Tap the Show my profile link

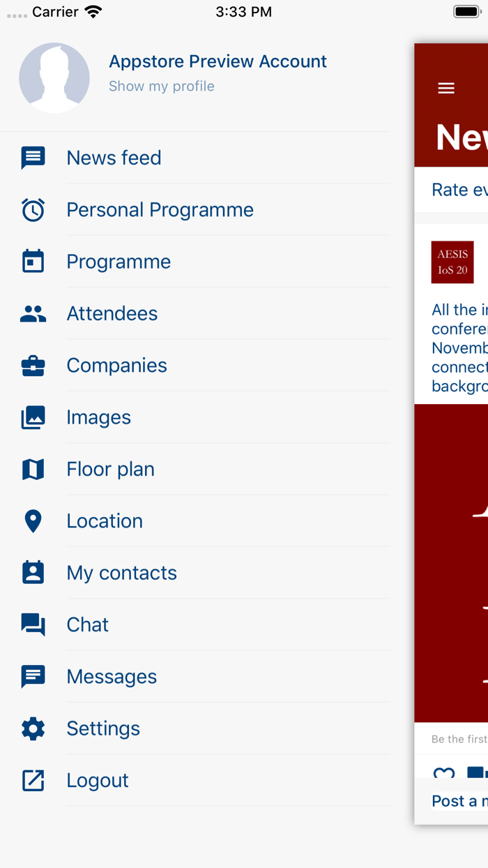pyautogui.click(x=162, y=87)
